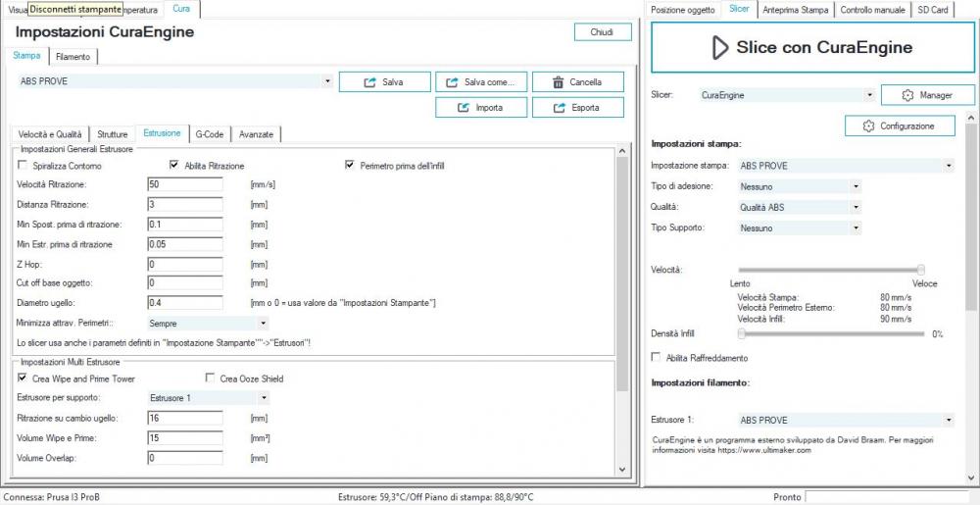Toggle Crea Ooze Shield checkbox

[x=210, y=379]
